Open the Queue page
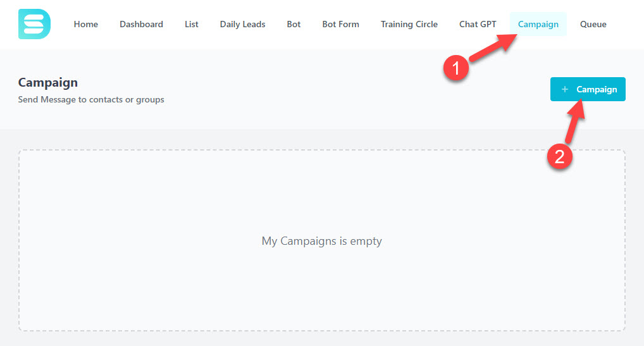The height and width of the screenshot is (346, 644). click(x=593, y=24)
